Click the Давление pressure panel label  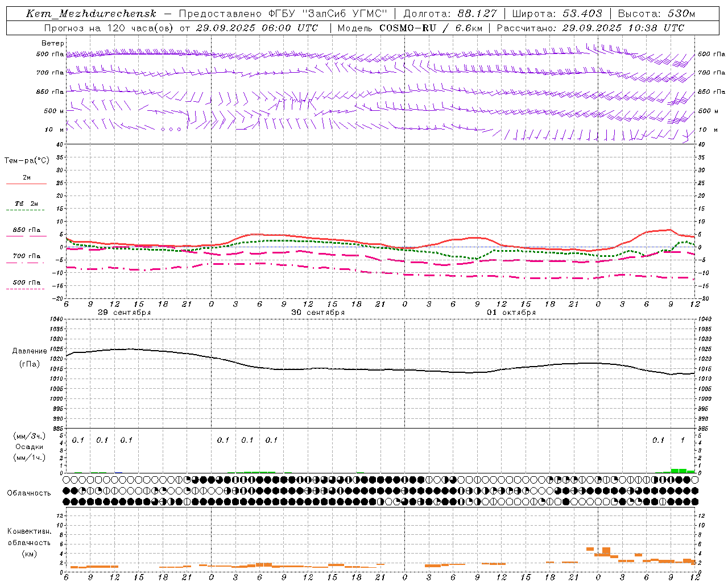point(30,351)
